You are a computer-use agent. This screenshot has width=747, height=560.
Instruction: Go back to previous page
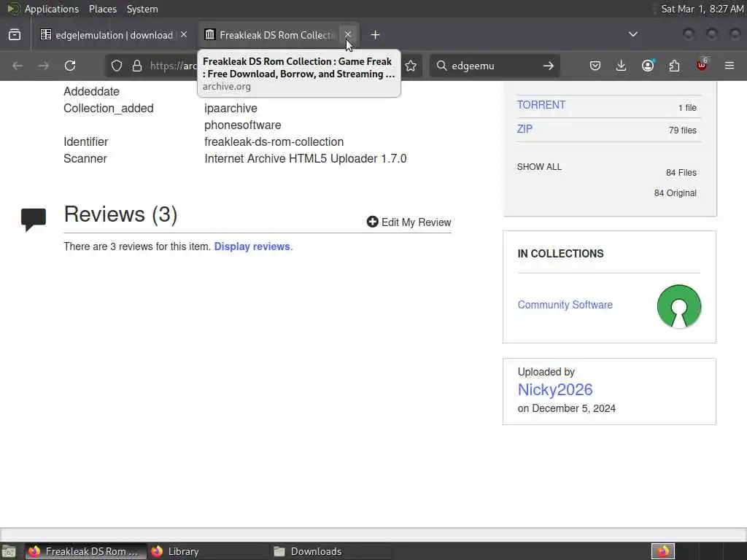18,66
